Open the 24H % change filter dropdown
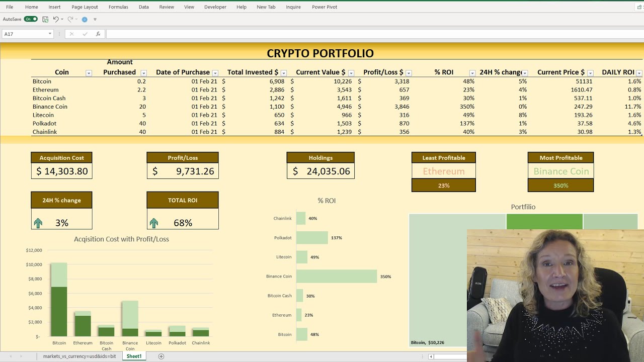644x362 pixels. [525, 73]
